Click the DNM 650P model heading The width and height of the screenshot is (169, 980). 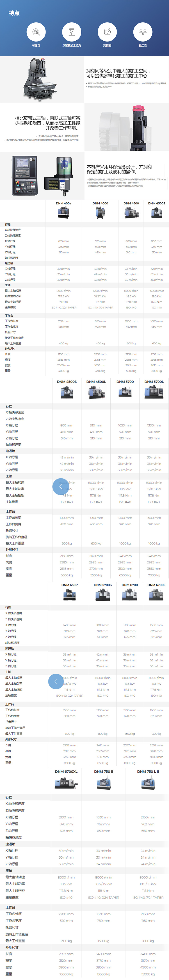click(x=69, y=585)
